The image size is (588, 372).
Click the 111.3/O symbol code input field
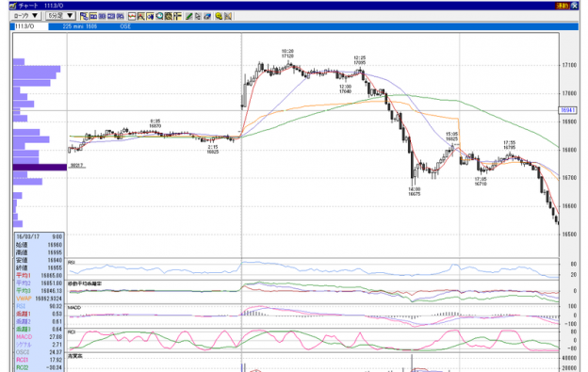31,26
